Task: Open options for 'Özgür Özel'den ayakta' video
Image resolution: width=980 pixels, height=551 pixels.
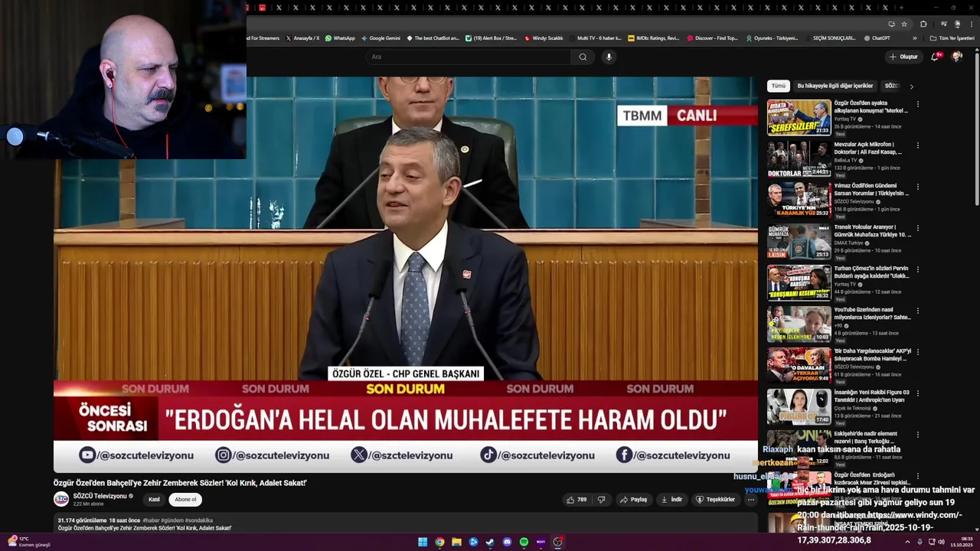Action: pos(917,104)
